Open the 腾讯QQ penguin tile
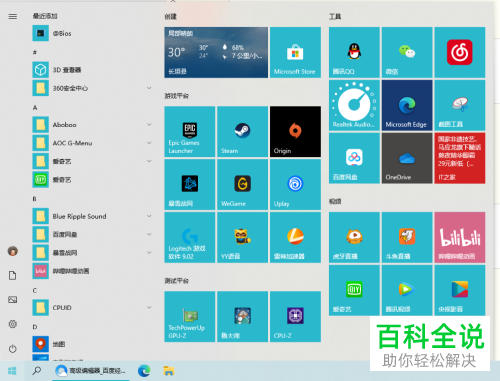This screenshot has height=381, width=500. pos(354,52)
